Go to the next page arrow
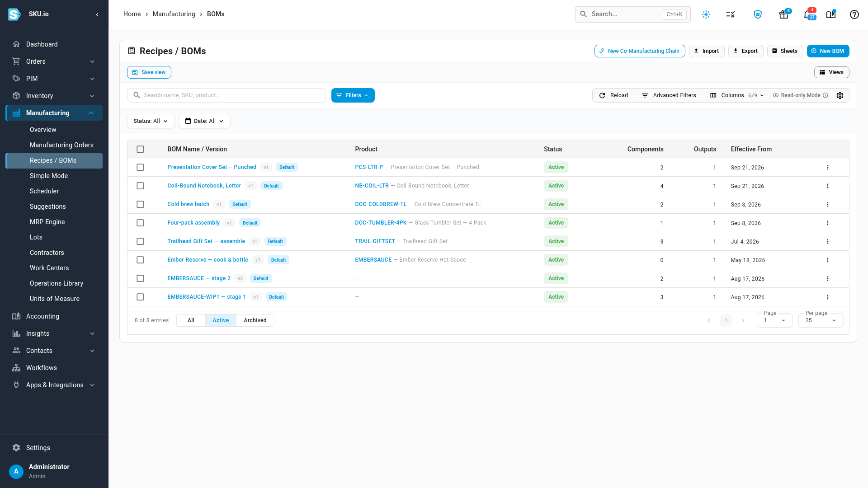Viewport: 868px width, 488px height. (743, 320)
